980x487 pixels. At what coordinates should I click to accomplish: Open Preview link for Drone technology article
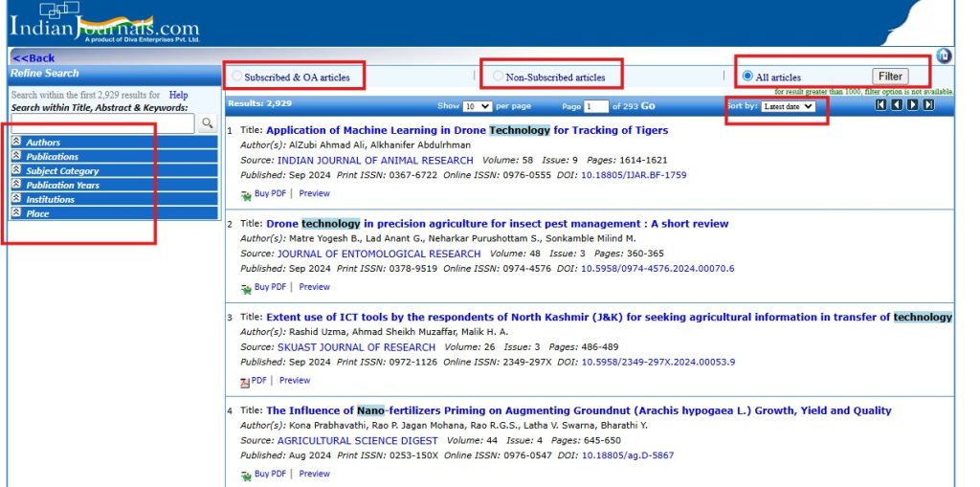[314, 286]
